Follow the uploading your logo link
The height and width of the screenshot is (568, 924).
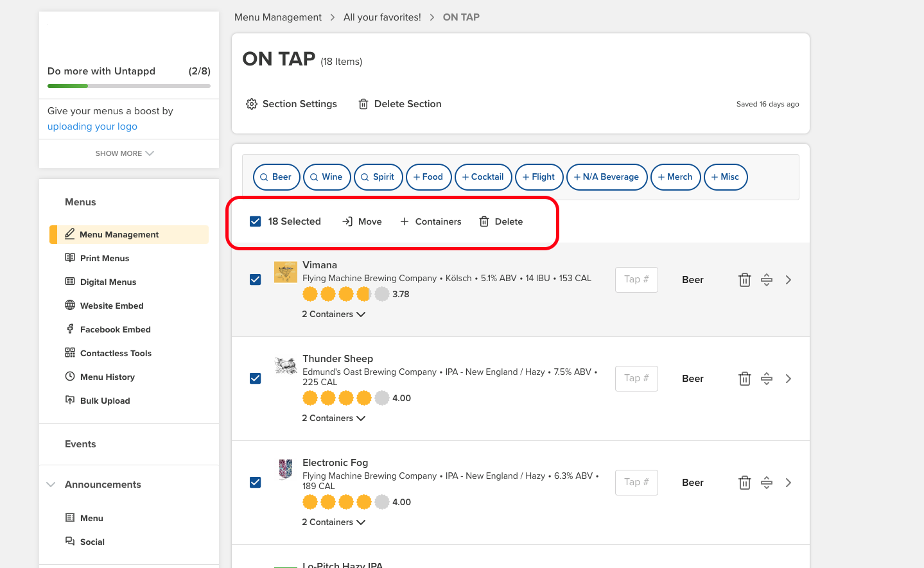pos(92,126)
